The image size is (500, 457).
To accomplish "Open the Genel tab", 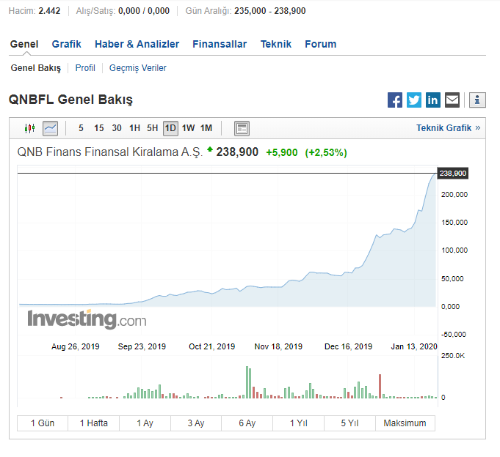I will 24,44.
